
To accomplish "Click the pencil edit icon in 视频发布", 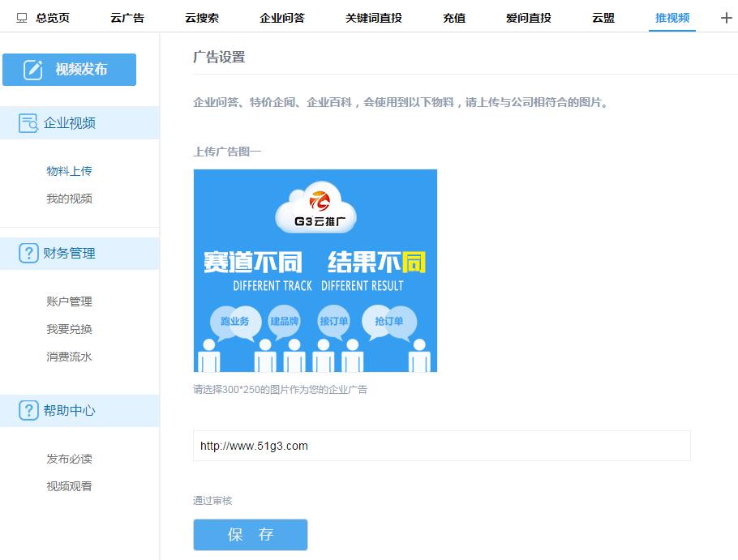I will [x=33, y=70].
